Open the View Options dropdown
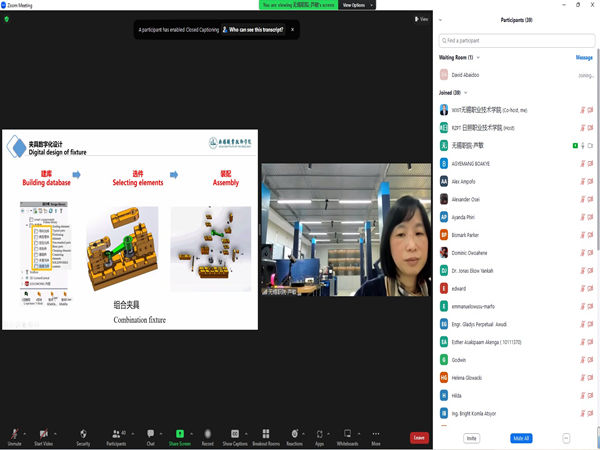 pyautogui.click(x=356, y=5)
